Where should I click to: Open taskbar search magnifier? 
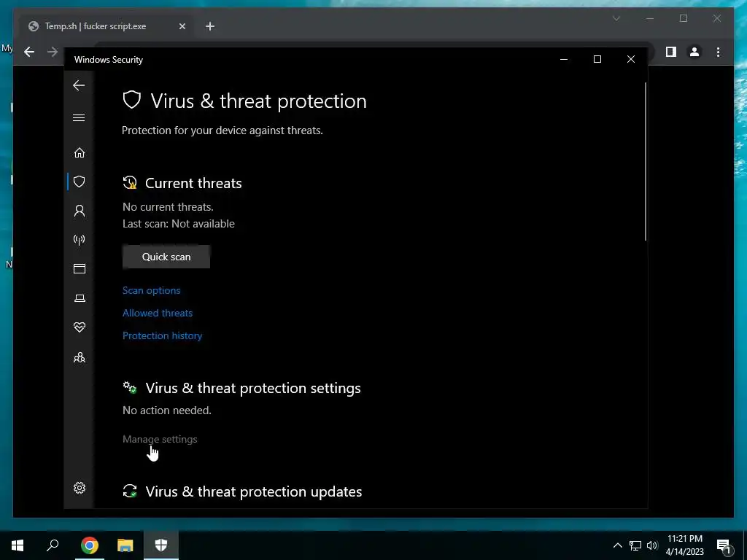pyautogui.click(x=53, y=545)
